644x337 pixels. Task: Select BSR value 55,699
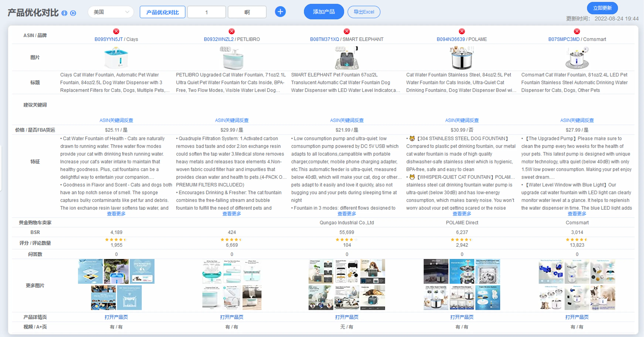tap(347, 232)
